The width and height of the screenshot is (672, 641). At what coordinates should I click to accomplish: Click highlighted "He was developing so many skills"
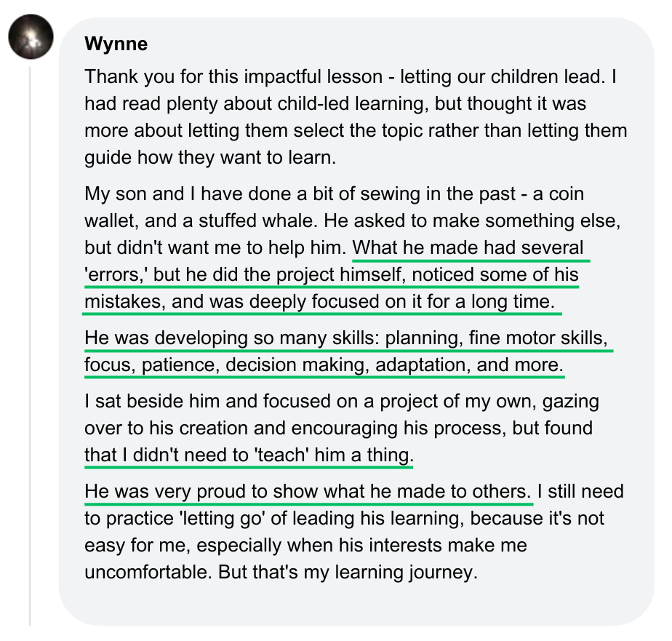[231, 338]
